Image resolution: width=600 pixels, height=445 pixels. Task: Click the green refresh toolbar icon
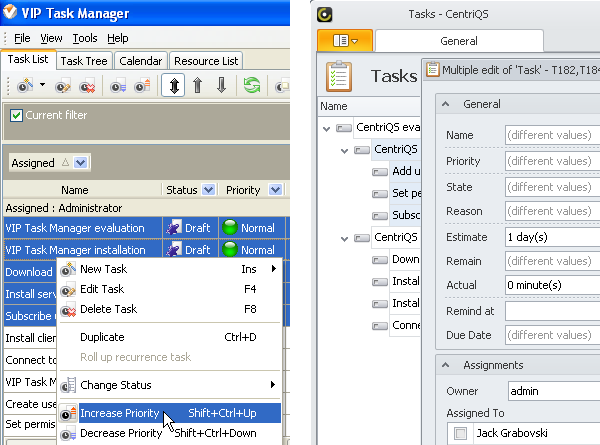coord(252,86)
